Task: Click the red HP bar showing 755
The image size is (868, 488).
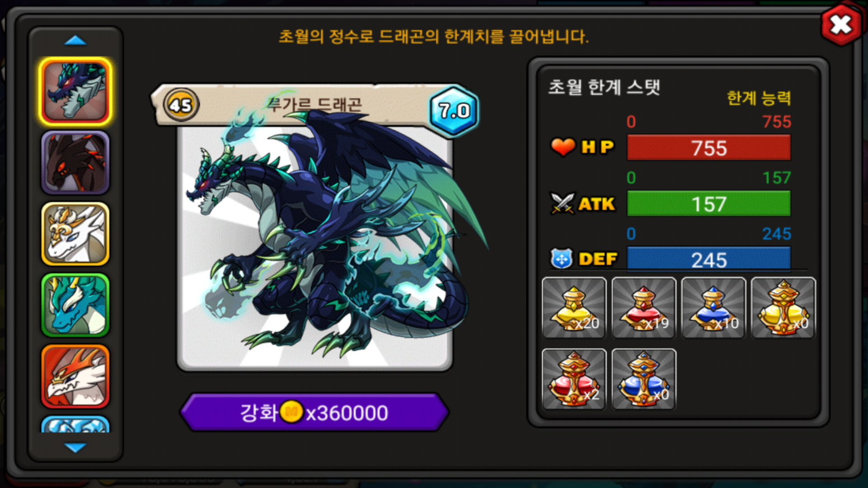Action: tap(709, 148)
